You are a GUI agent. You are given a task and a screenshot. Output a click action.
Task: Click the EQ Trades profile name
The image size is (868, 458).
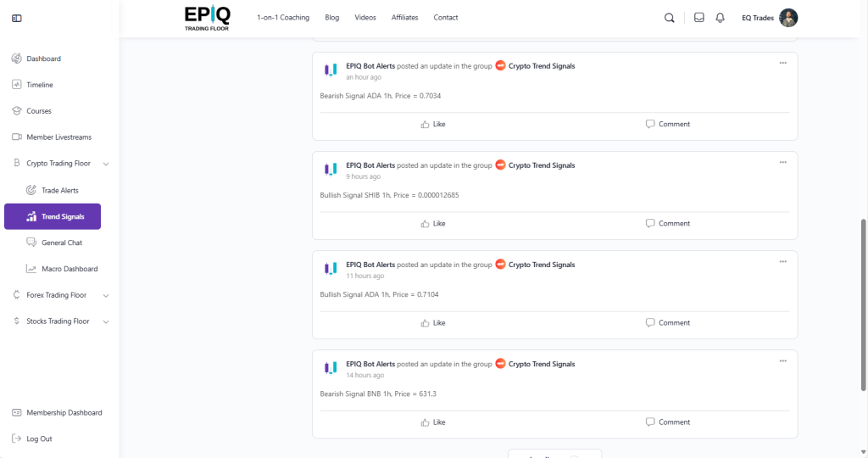pyautogui.click(x=758, y=18)
